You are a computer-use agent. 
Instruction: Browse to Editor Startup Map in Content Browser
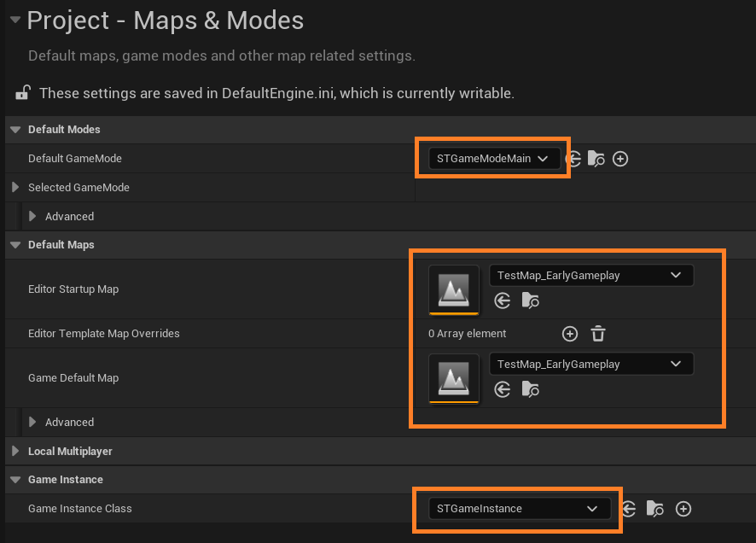pyautogui.click(x=530, y=301)
